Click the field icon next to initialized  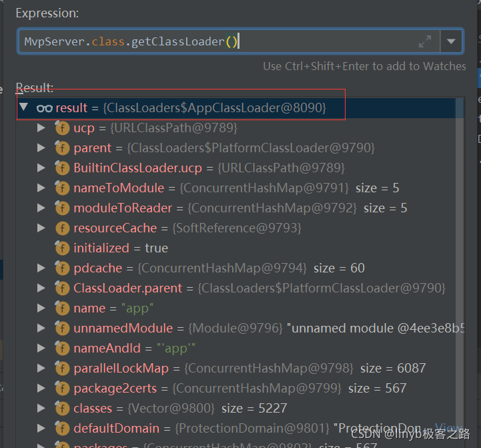(62, 248)
